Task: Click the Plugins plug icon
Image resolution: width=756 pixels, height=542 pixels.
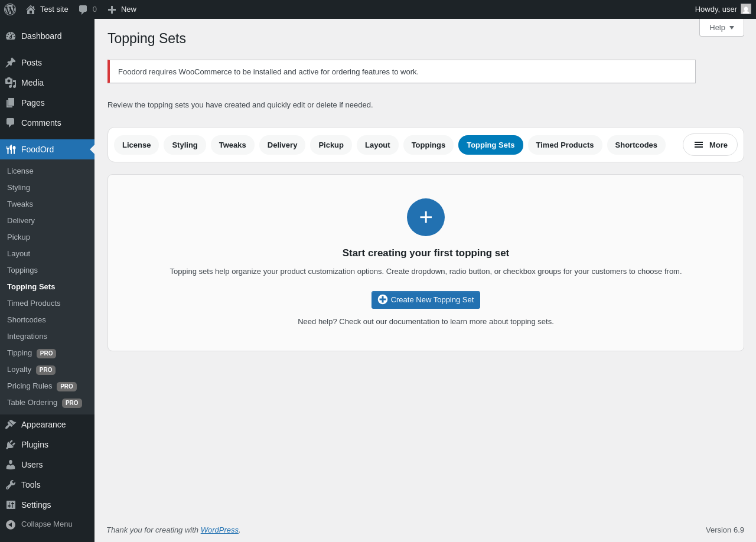Action: tap(11, 445)
